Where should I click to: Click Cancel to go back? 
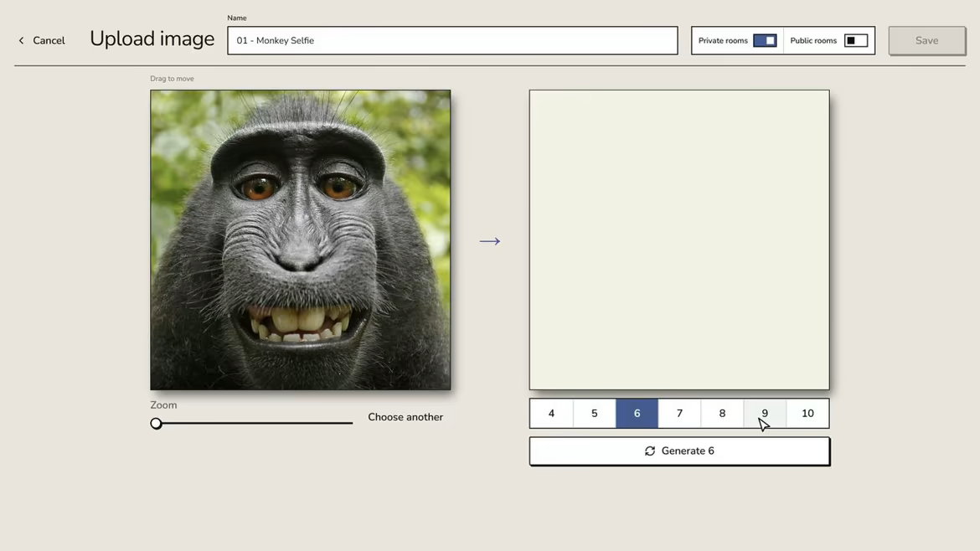(x=49, y=40)
